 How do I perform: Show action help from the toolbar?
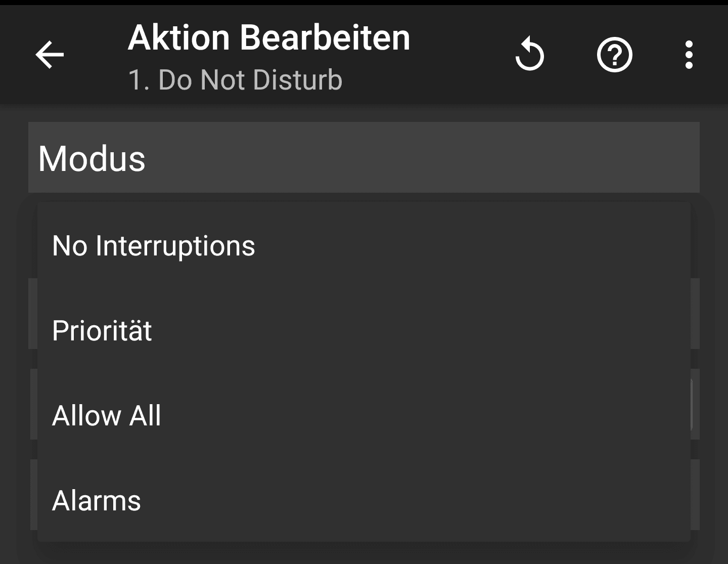pos(614,55)
